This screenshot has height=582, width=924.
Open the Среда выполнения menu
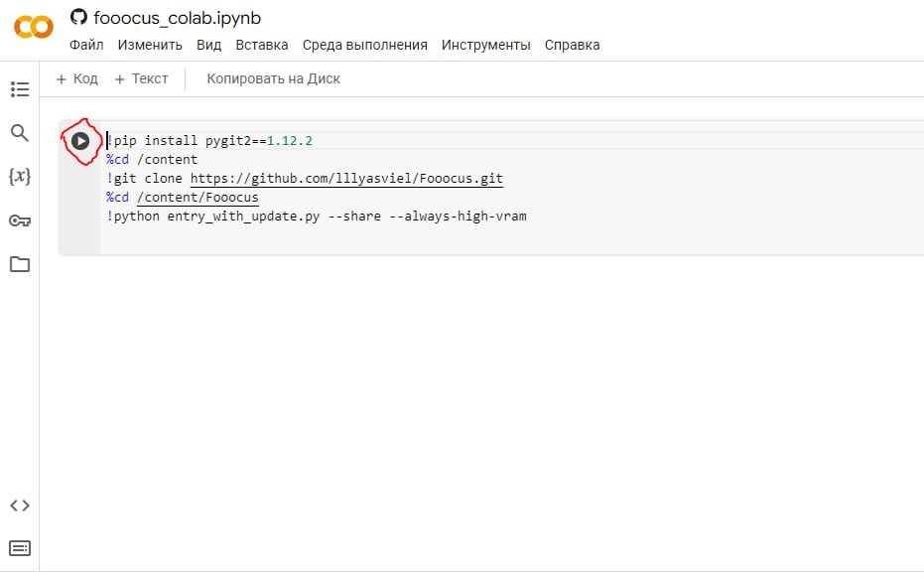tap(365, 45)
